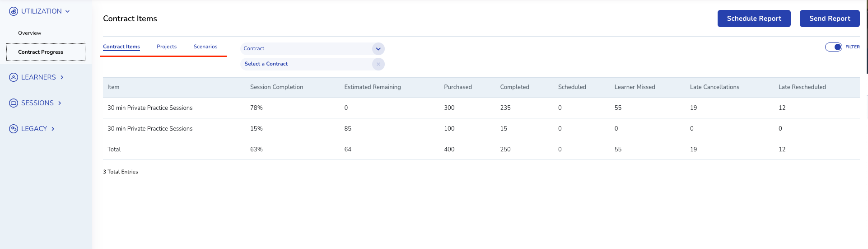Sort by Session Completion column header
The width and height of the screenshot is (868, 249).
point(277,87)
